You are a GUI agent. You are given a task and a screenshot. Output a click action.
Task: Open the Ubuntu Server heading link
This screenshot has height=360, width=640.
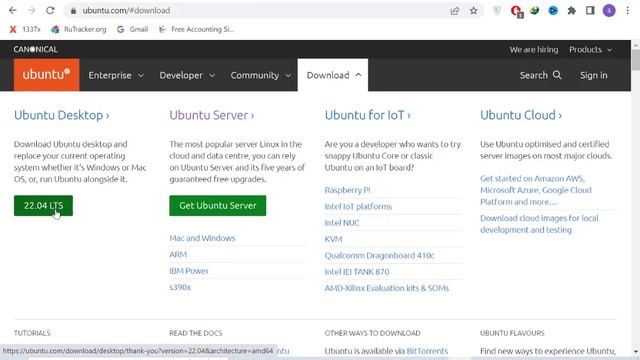pyautogui.click(x=212, y=115)
